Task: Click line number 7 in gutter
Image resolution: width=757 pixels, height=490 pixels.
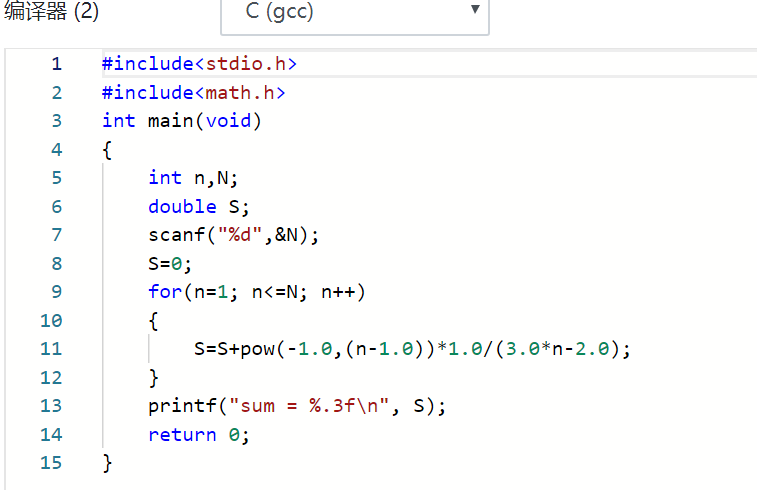Action: click(56, 235)
